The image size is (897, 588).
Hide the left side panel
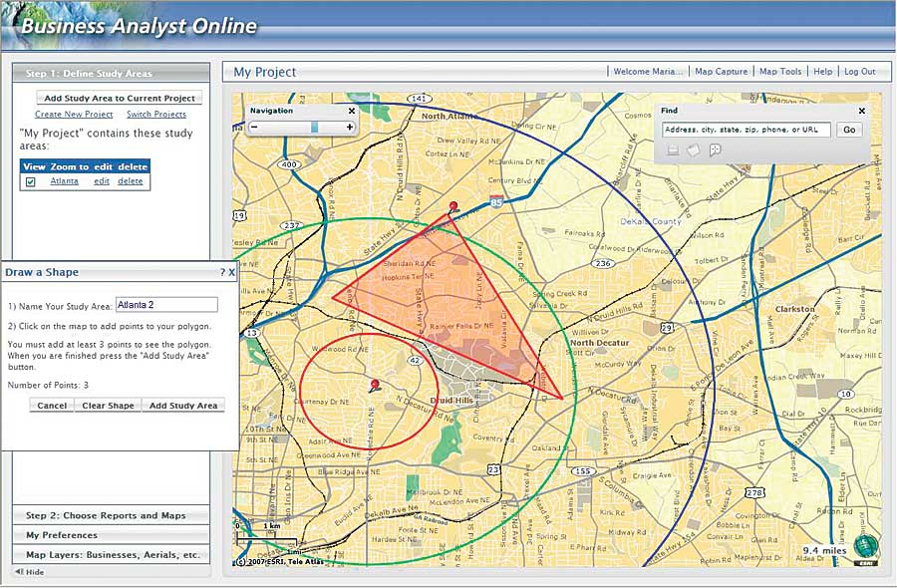(x=30, y=572)
